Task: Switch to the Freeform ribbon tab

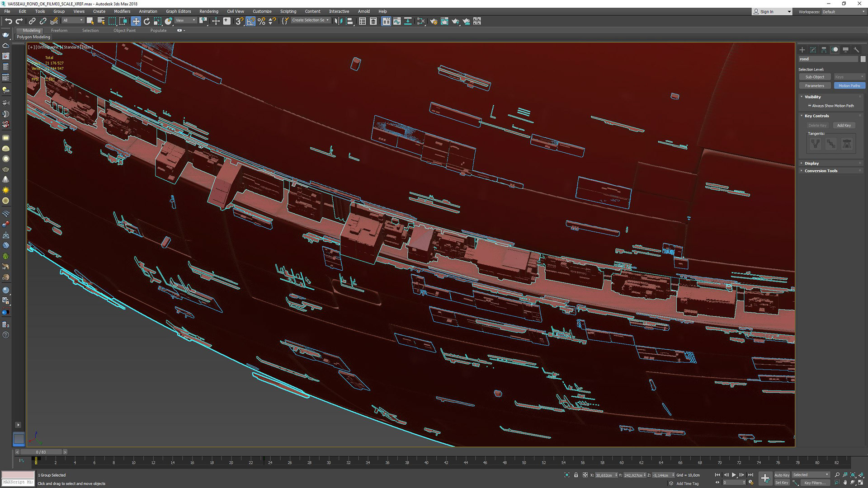Action: pyautogui.click(x=59, y=30)
